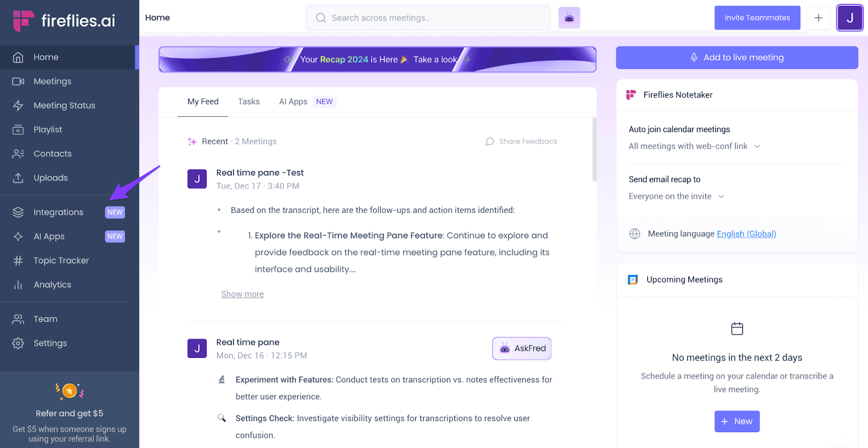Open Home via its house icon
Screen dimensions: 868x448
tap(18, 57)
